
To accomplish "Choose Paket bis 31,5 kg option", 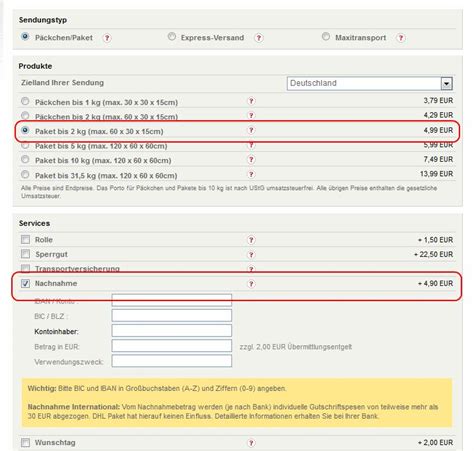I will point(25,174).
